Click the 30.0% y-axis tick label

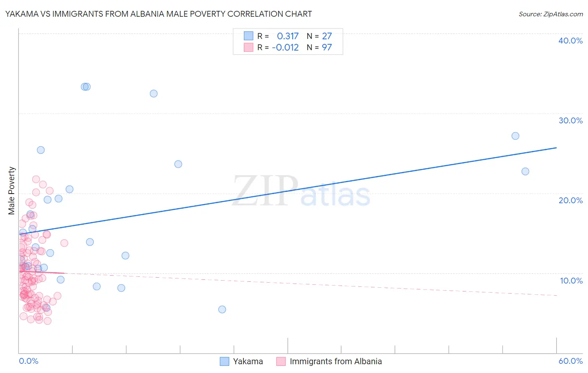pyautogui.click(x=570, y=120)
